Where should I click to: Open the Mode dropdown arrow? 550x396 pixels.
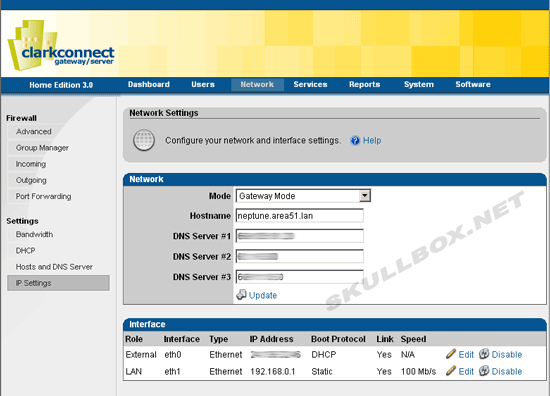pos(365,196)
